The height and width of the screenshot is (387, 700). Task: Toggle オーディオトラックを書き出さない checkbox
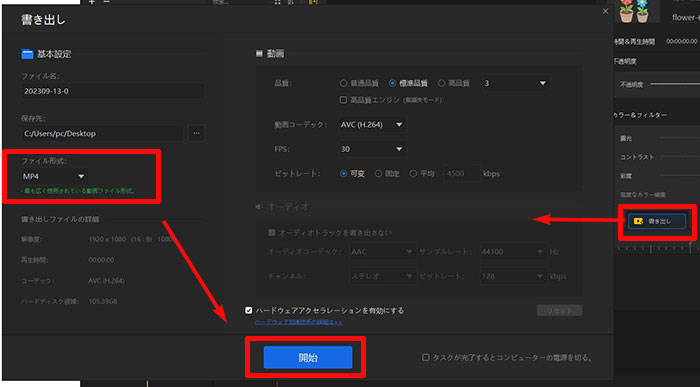[271, 233]
